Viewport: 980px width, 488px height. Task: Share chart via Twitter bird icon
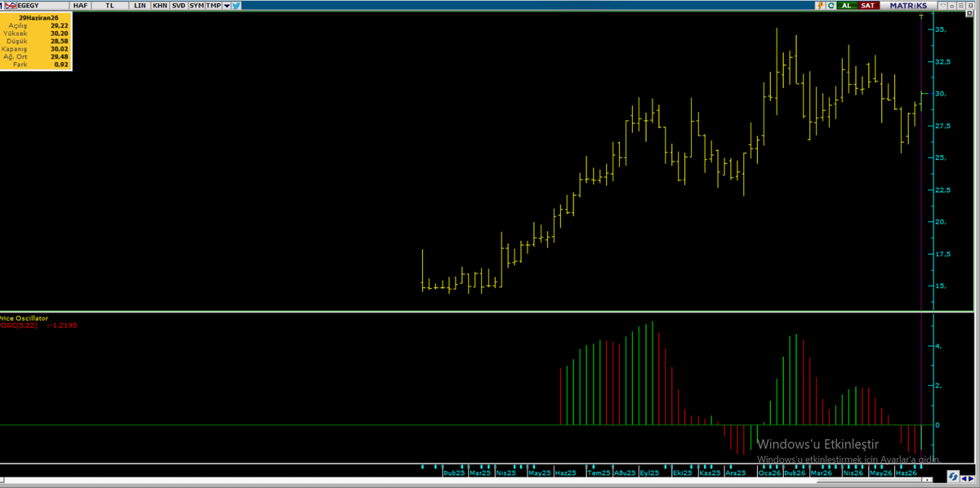coord(236,5)
